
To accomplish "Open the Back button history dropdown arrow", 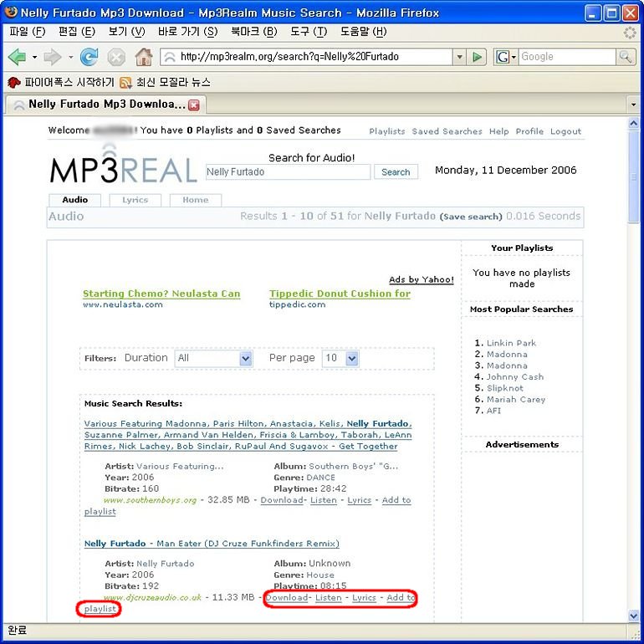I will point(34,57).
